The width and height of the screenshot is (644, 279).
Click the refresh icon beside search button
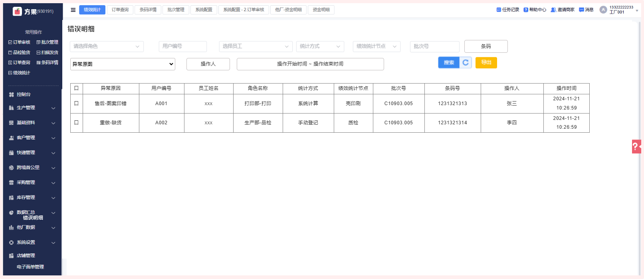[x=466, y=63]
